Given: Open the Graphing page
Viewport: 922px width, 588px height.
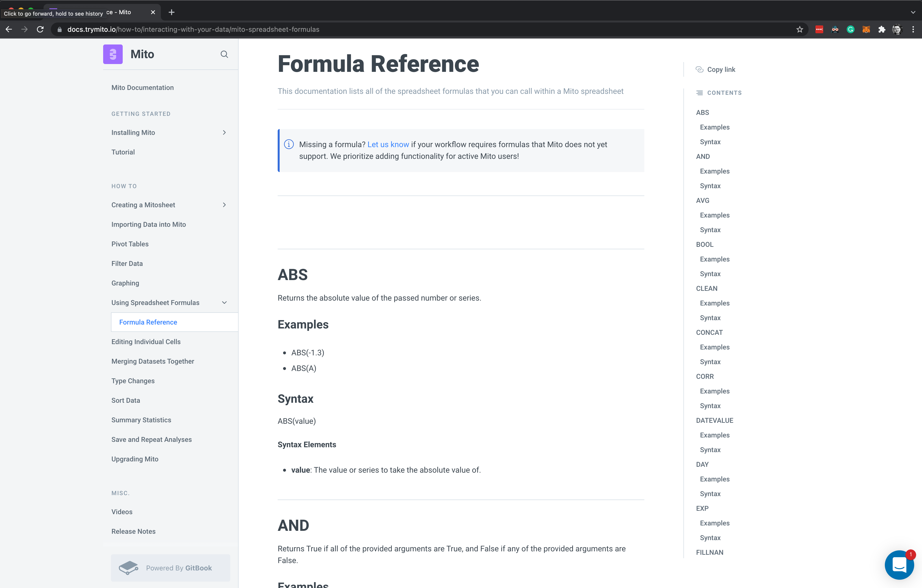Looking at the screenshot, I should pyautogui.click(x=125, y=283).
